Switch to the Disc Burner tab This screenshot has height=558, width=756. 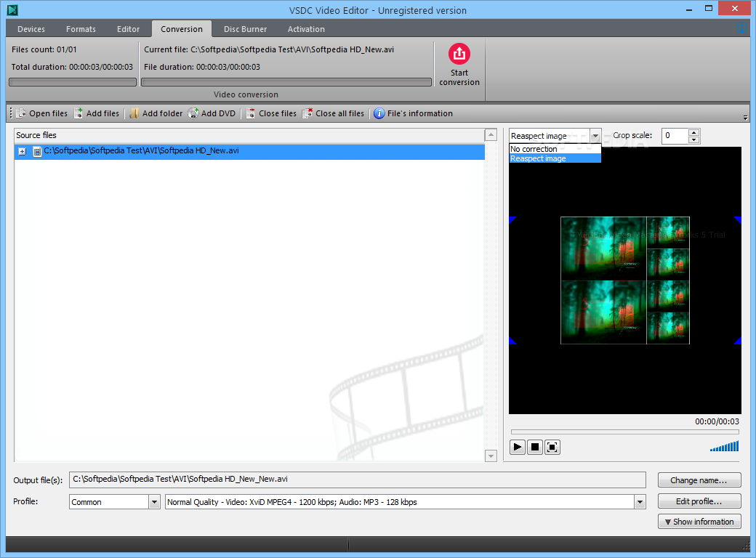(x=245, y=29)
